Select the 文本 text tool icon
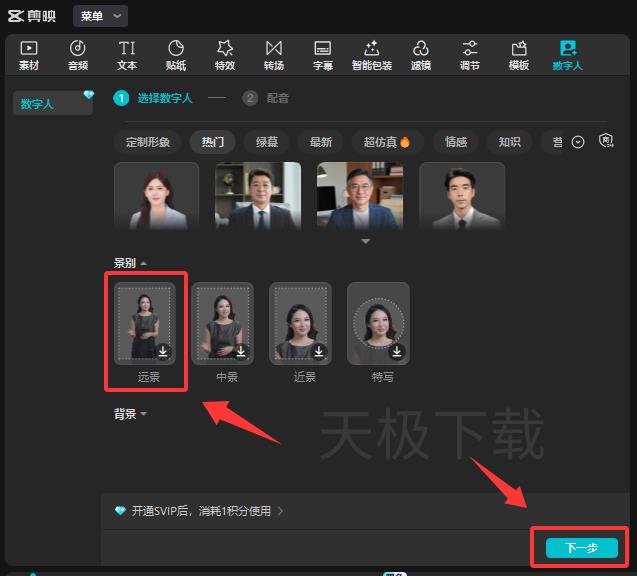The width and height of the screenshot is (637, 576). [x=127, y=55]
